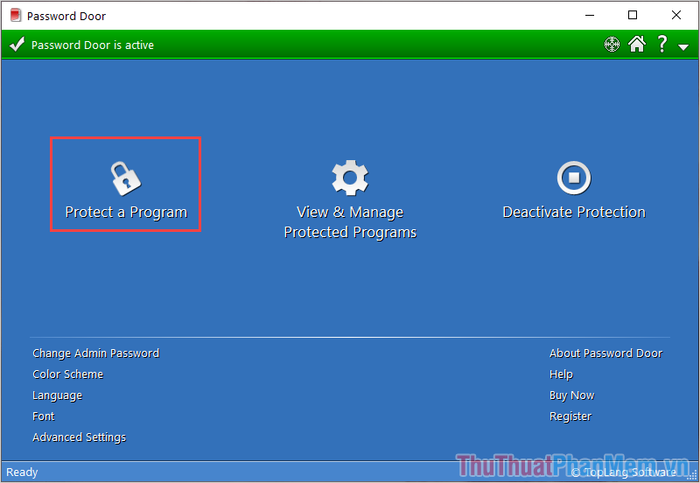
Task: Click the Ready status bar text
Action: coord(22,472)
